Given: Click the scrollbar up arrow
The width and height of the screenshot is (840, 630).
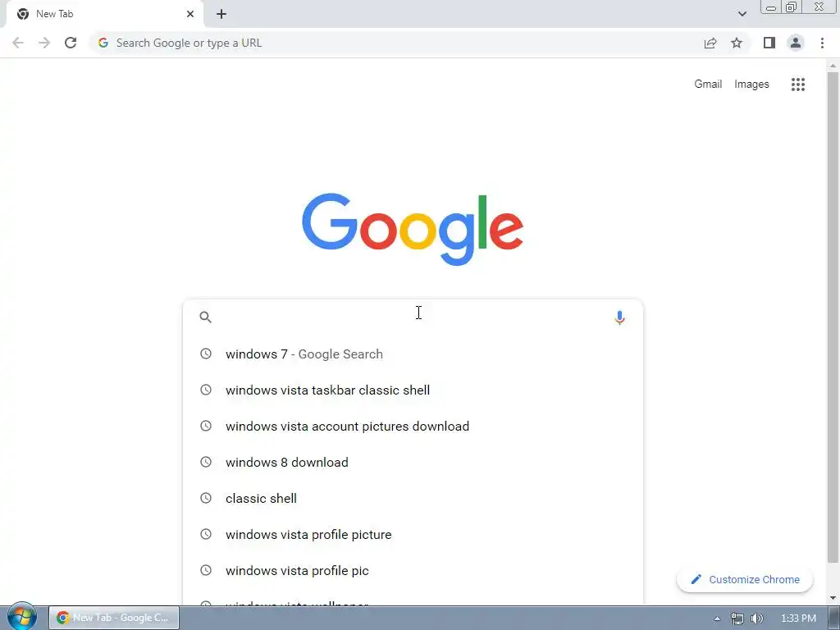Looking at the screenshot, I should coord(833,66).
